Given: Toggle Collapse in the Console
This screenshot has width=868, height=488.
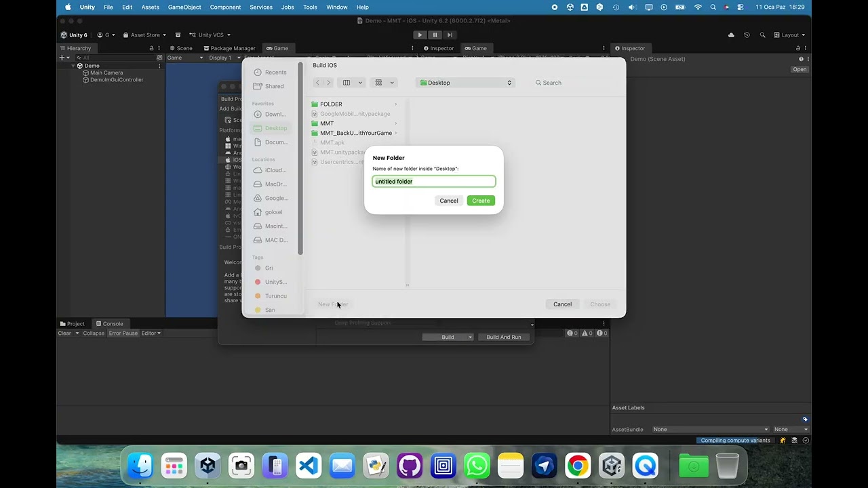Looking at the screenshot, I should (x=94, y=333).
